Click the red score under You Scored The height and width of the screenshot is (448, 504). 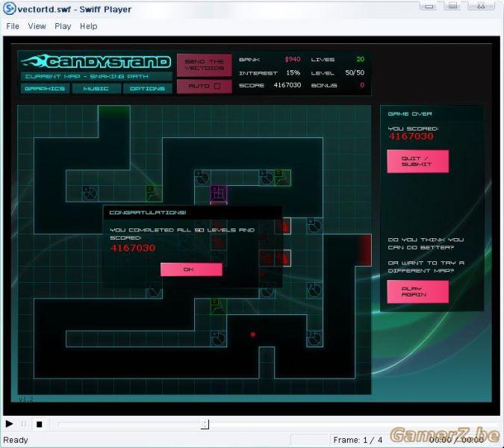[x=411, y=136]
